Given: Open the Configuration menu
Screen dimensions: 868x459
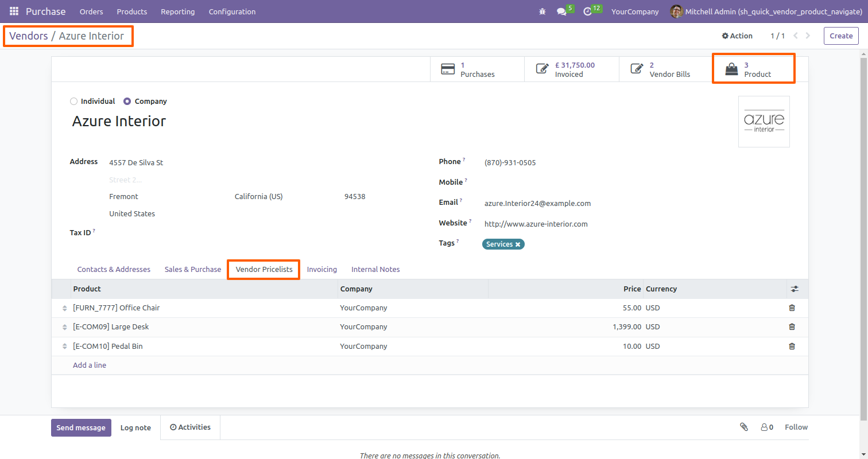Looking at the screenshot, I should click(x=232, y=11).
